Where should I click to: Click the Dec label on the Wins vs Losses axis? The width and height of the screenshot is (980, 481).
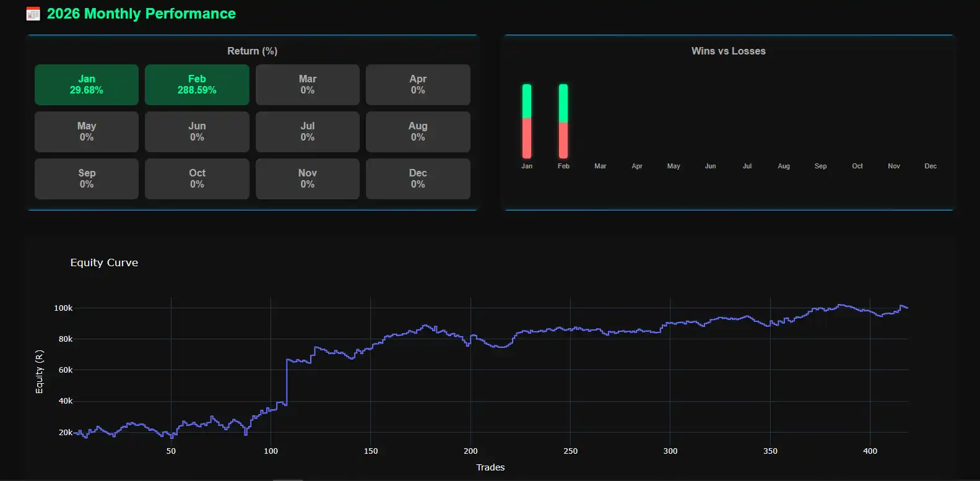point(930,166)
